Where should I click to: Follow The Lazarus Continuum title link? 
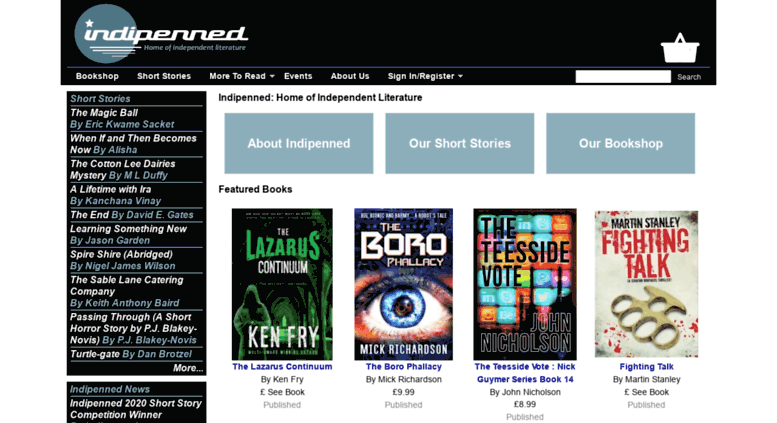click(x=282, y=367)
